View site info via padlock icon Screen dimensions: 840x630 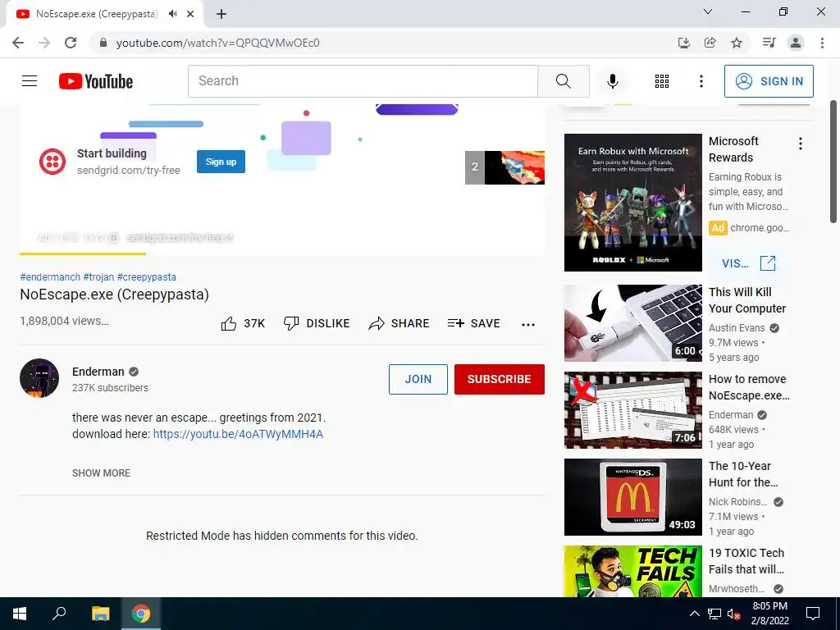[103, 43]
